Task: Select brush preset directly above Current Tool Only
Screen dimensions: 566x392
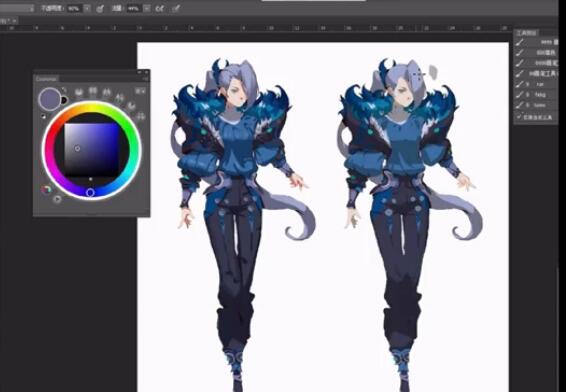Action: pyautogui.click(x=536, y=105)
